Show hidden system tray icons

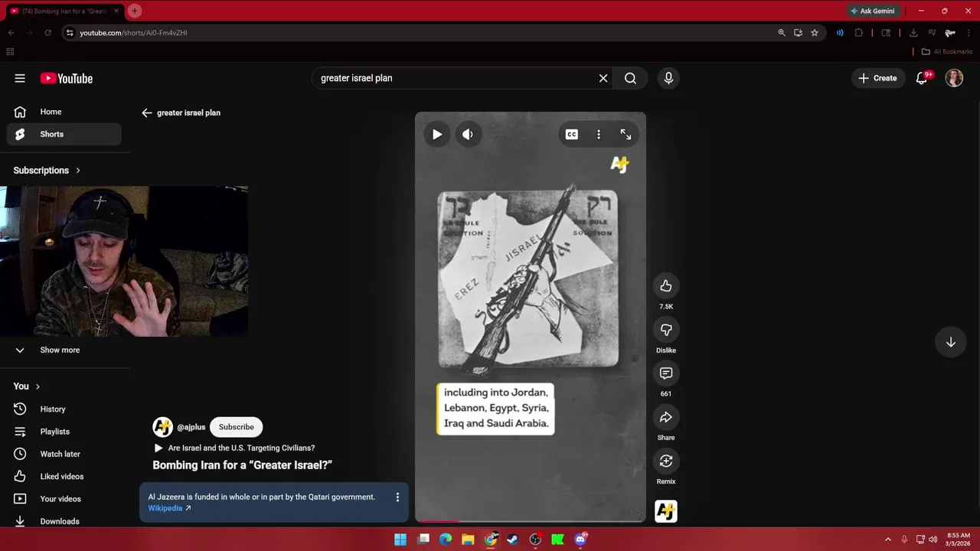click(x=887, y=540)
